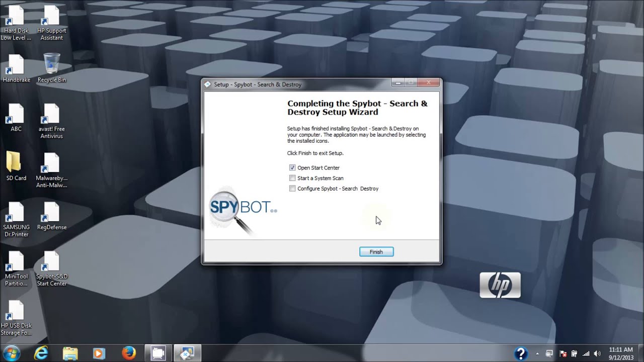Open Windows Explorer folder on taskbar
Screen dimensions: 644x362
[x=70, y=353]
